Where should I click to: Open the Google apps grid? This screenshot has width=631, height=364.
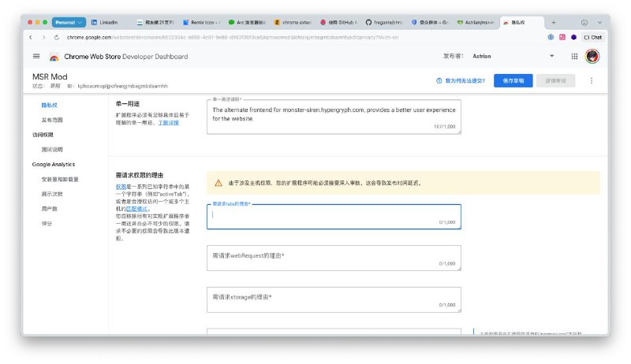pos(574,56)
